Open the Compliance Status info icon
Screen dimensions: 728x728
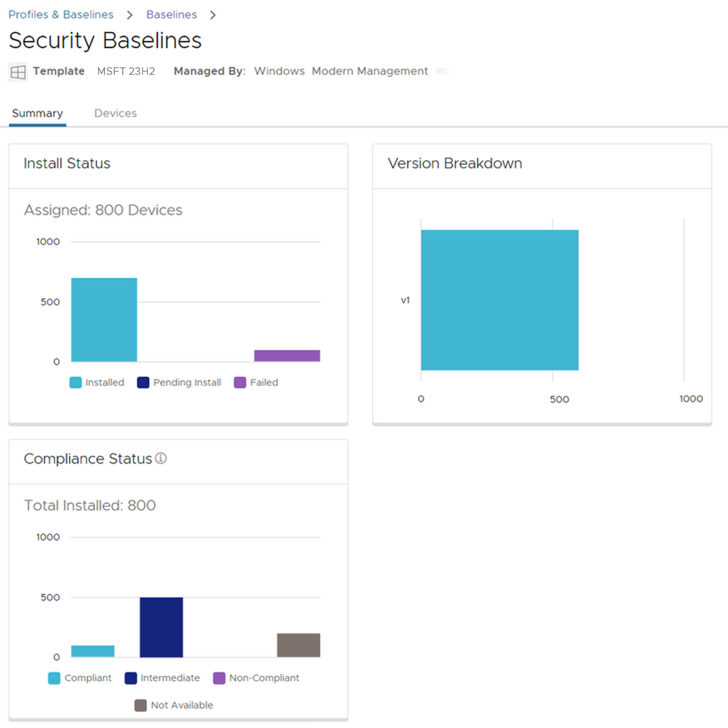click(161, 458)
